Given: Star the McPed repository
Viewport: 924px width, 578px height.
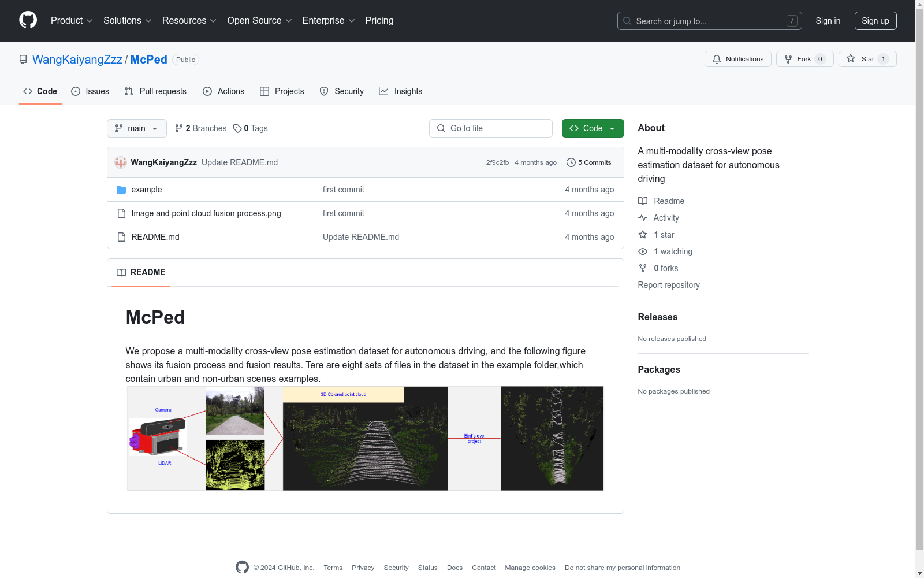Looking at the screenshot, I should 867,59.
